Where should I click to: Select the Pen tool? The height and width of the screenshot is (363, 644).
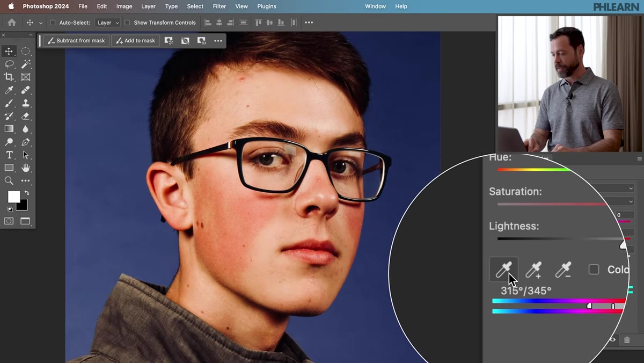pyautogui.click(x=25, y=142)
